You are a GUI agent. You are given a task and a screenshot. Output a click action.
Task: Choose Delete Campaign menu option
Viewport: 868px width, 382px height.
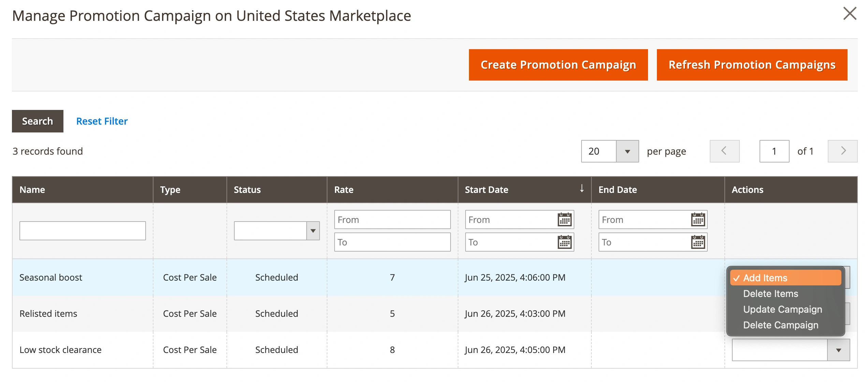point(780,325)
